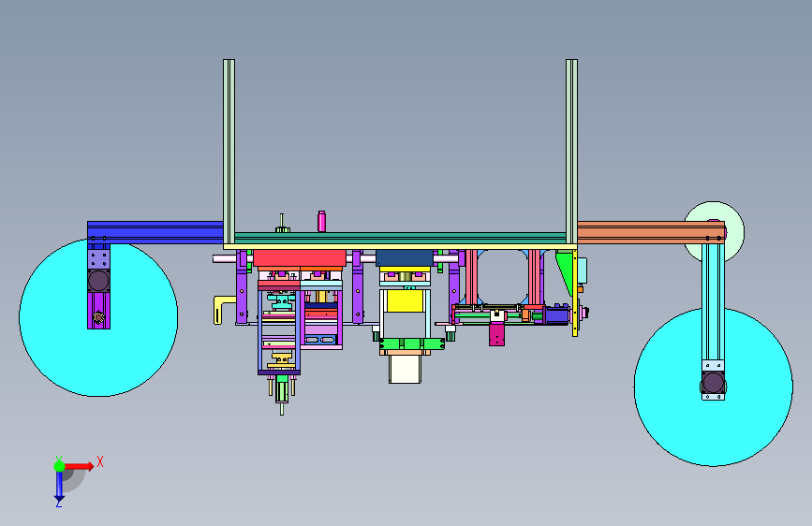The image size is (812, 526).
Task: Pick the green clamp block above cream cylinder
Action: [x=412, y=343]
